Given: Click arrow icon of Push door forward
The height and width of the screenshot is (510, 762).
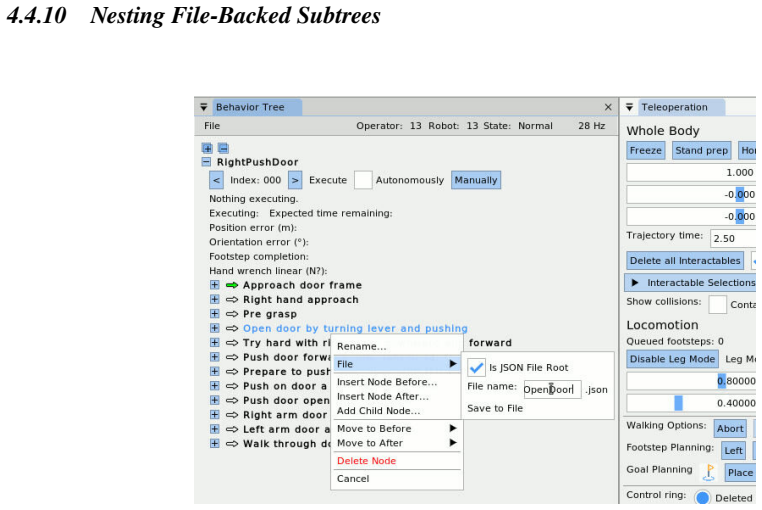Looking at the screenshot, I should (x=232, y=357).
